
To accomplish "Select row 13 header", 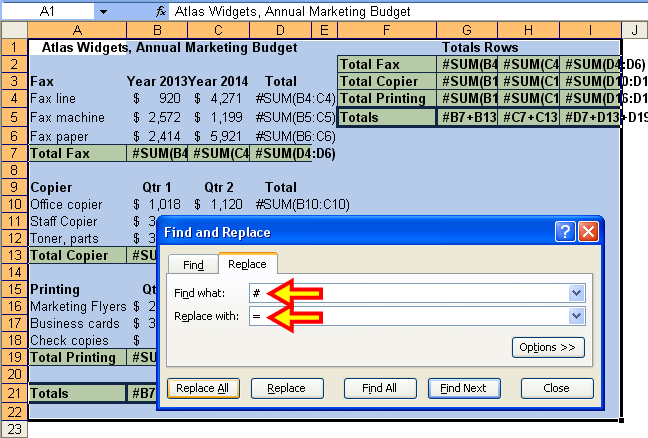I will point(14,255).
